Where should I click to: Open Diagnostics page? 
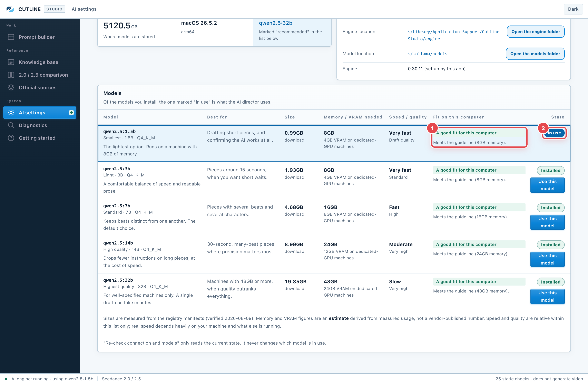coord(40,125)
